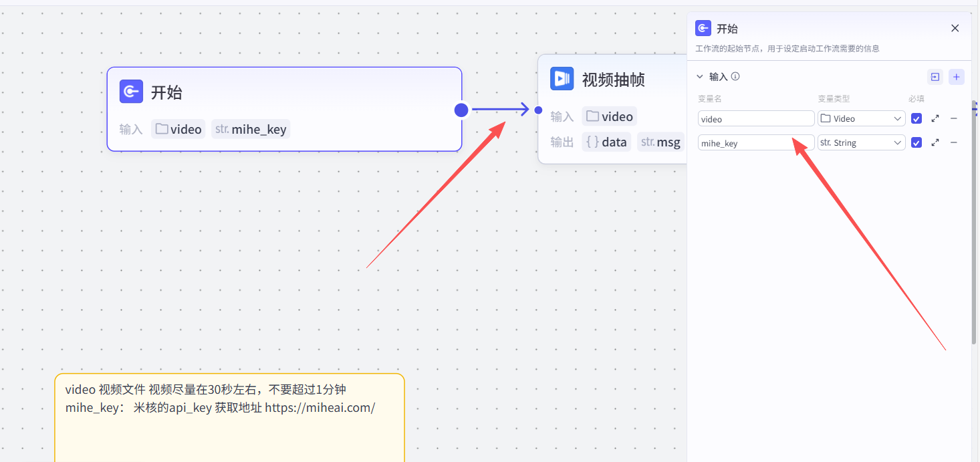Screen dimensions: 980x462
Task: Click the 视频抽帧 node icon
Action: (562, 79)
